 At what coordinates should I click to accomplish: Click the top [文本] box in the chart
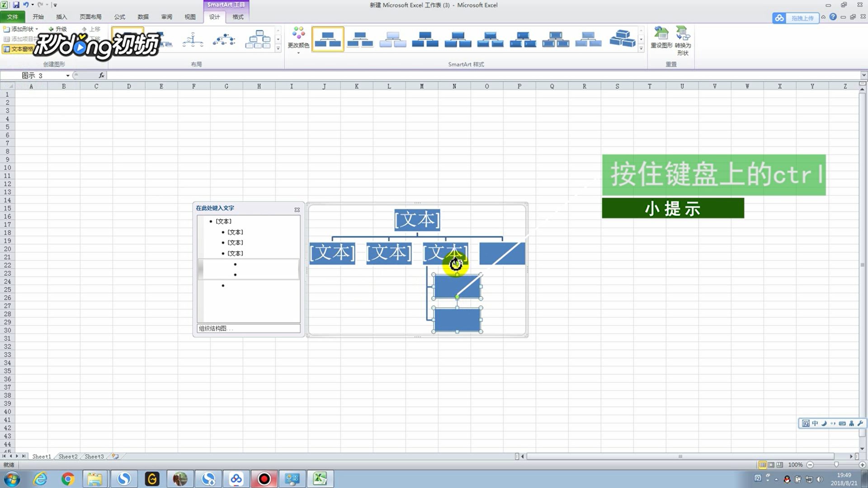pyautogui.click(x=417, y=220)
